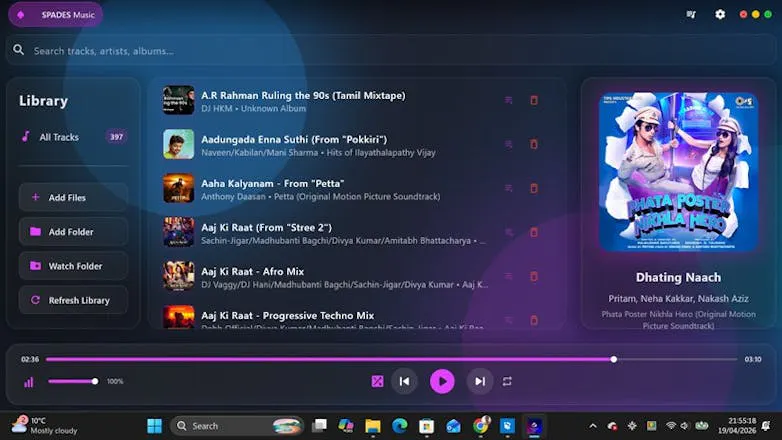Viewport: 782px width, 440px height.
Task: Skip to next track
Action: pyautogui.click(x=480, y=381)
